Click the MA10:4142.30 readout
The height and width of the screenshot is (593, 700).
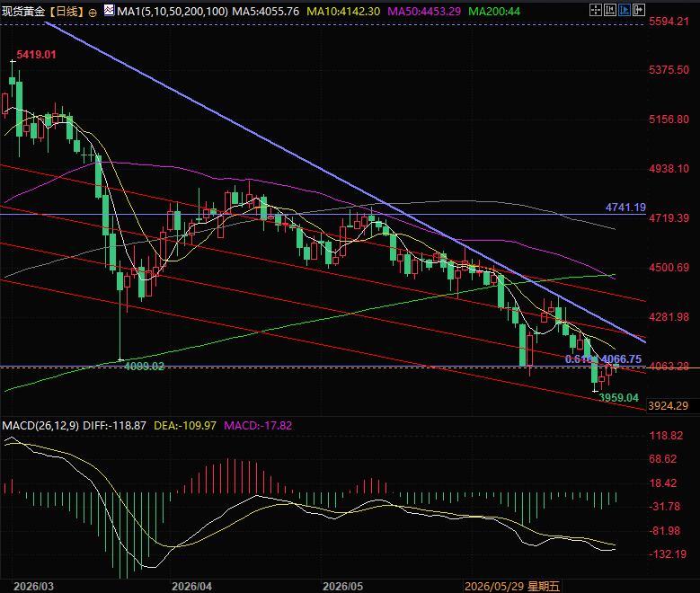343,11
